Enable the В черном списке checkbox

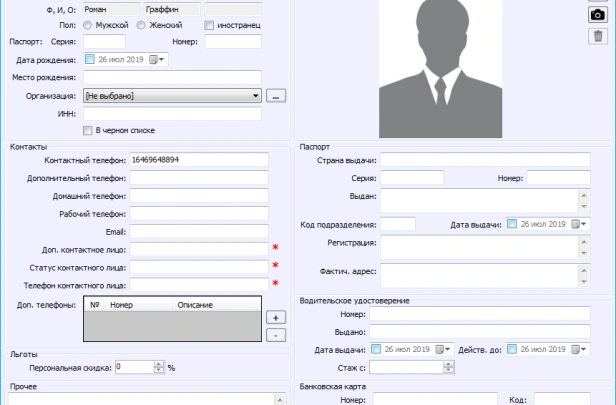click(x=88, y=130)
